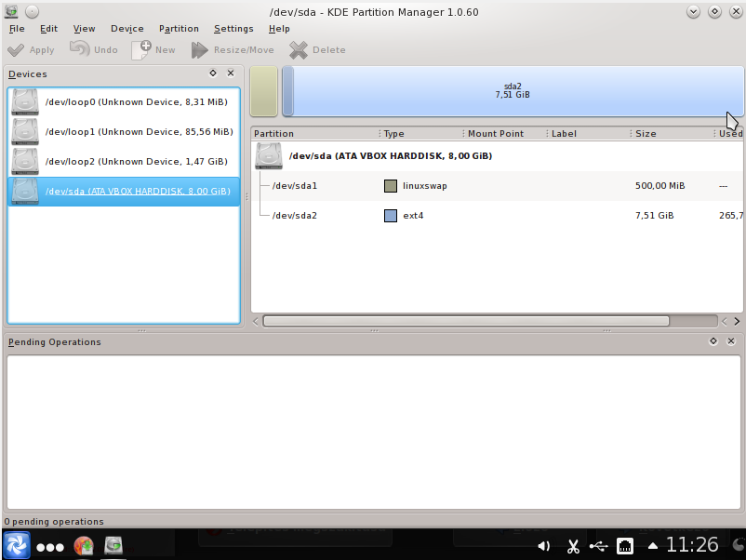The width and height of the screenshot is (746, 560).
Task: Click the /dev/sda disk icon in Devices
Action: [x=25, y=192]
